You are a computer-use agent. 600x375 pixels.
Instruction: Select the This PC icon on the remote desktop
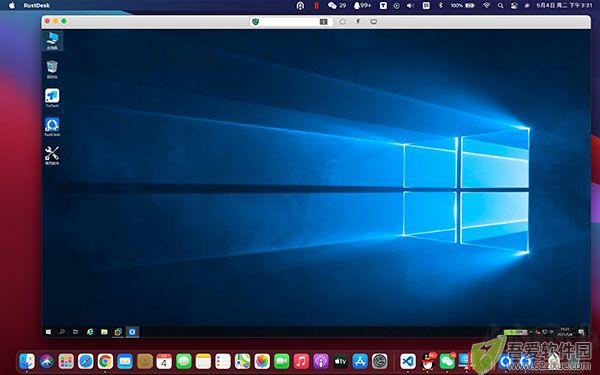tap(52, 41)
